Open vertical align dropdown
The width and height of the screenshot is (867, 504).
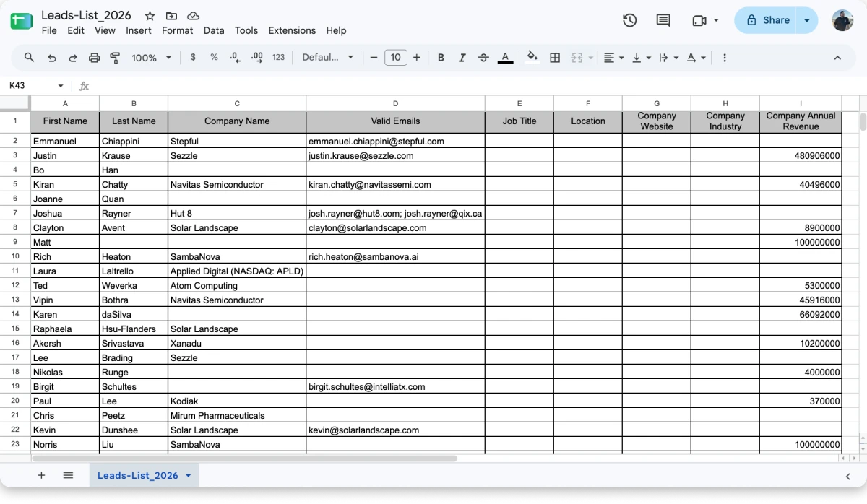[642, 58]
